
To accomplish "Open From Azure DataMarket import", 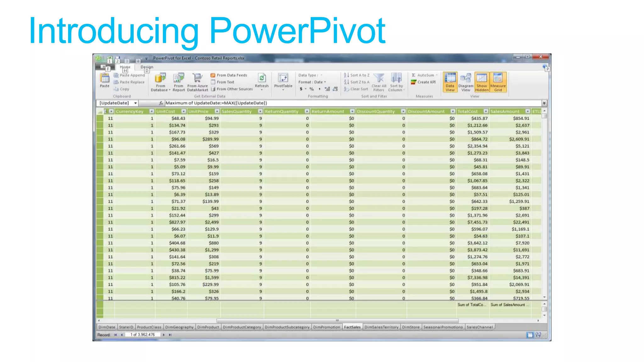I will (197, 82).
